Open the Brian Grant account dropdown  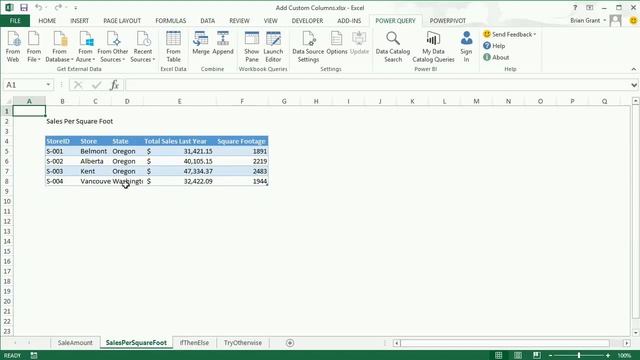[588, 20]
